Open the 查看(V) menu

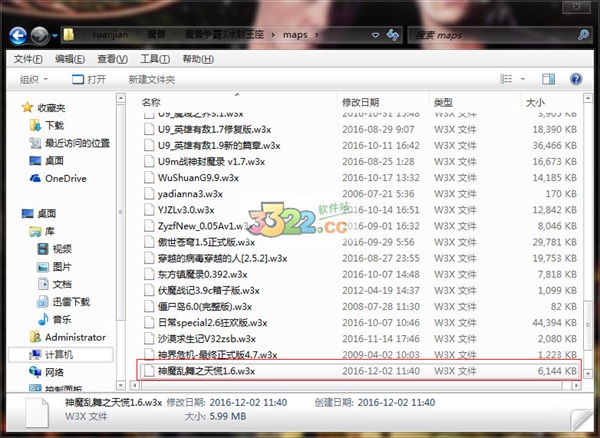112,59
